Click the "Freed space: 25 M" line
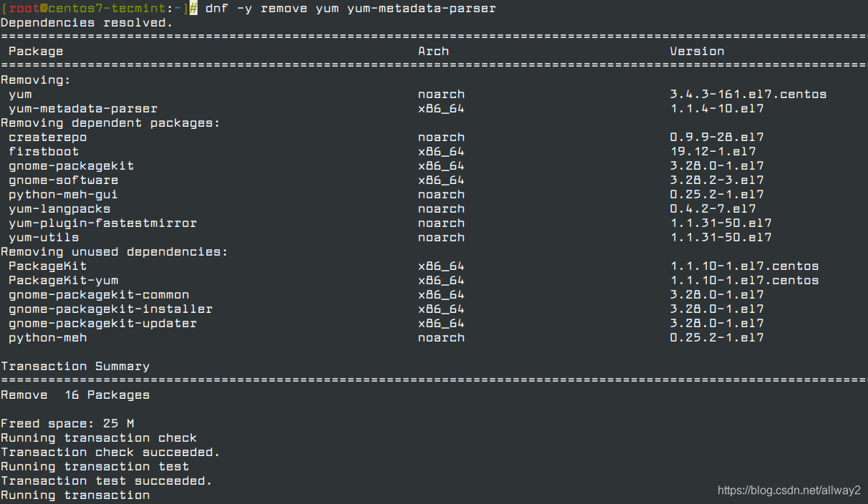Viewport: 868px width, 504px height. point(67,424)
